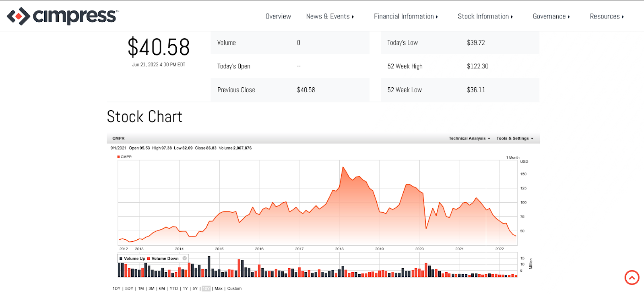Expand the News & Events menu
The width and height of the screenshot is (644, 294).
pos(330,16)
